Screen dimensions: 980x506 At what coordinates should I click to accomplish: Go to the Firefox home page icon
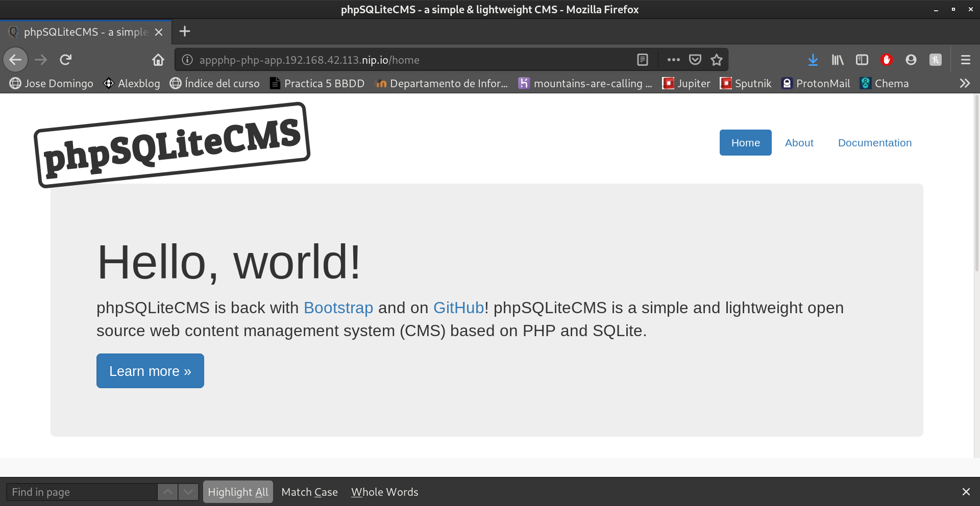(x=158, y=60)
